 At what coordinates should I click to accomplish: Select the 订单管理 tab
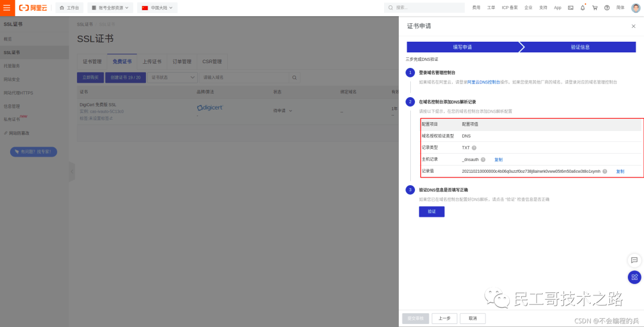182,61
